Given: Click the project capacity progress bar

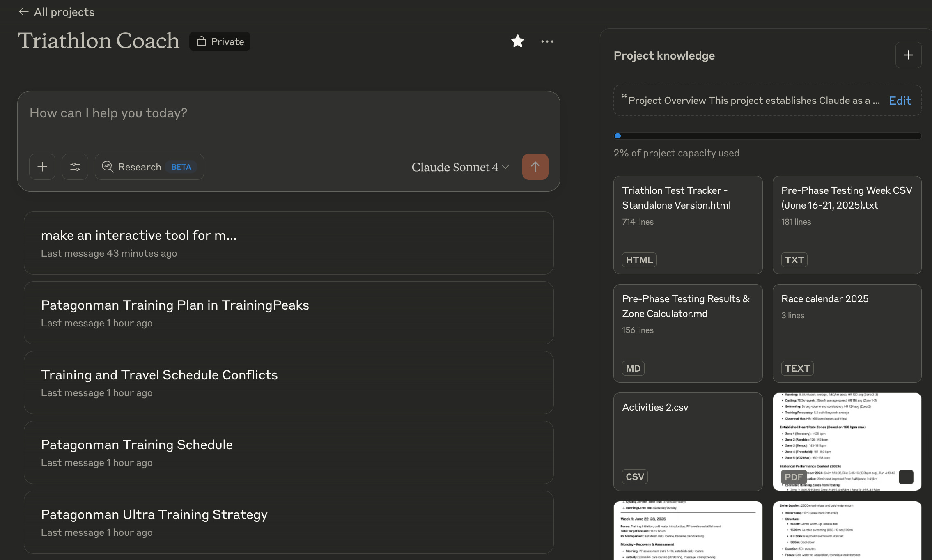Looking at the screenshot, I should tap(767, 136).
